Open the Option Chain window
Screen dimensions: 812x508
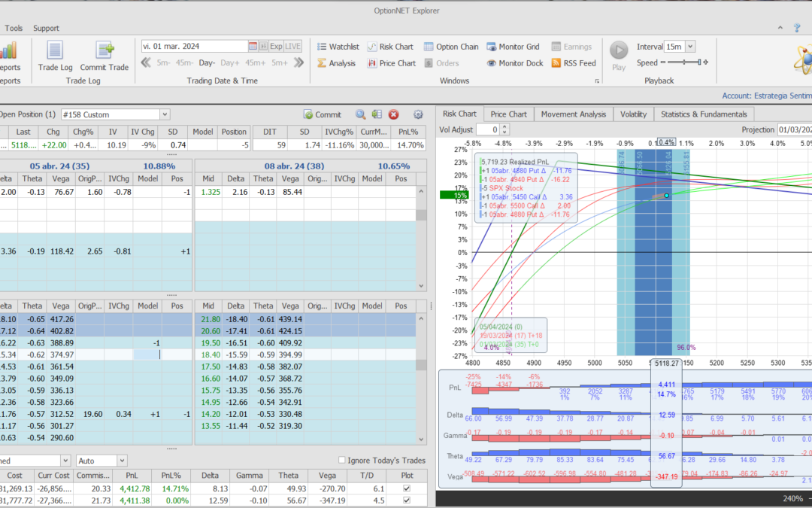click(450, 47)
